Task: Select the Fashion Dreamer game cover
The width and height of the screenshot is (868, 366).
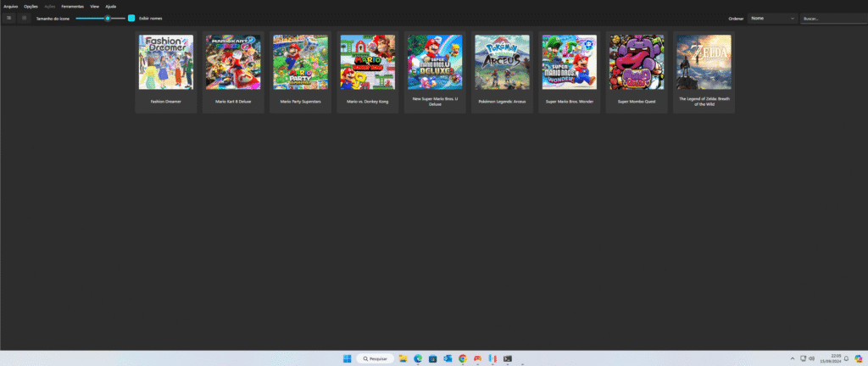Action: pos(166,62)
